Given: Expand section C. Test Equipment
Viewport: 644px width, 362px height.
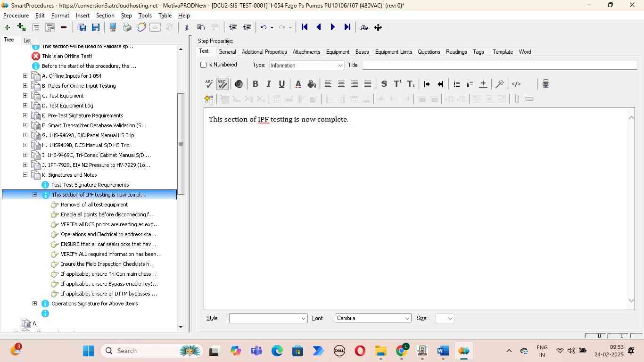Looking at the screenshot, I should (x=25, y=95).
